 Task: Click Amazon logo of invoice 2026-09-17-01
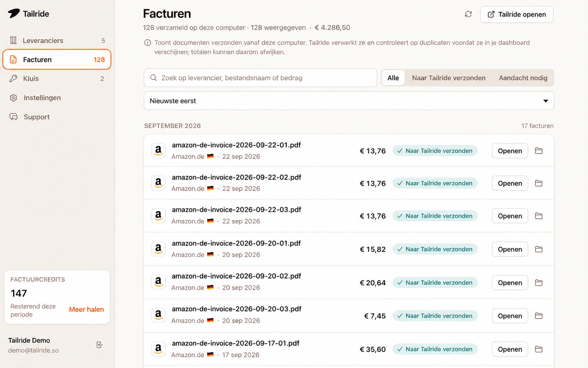click(x=158, y=349)
